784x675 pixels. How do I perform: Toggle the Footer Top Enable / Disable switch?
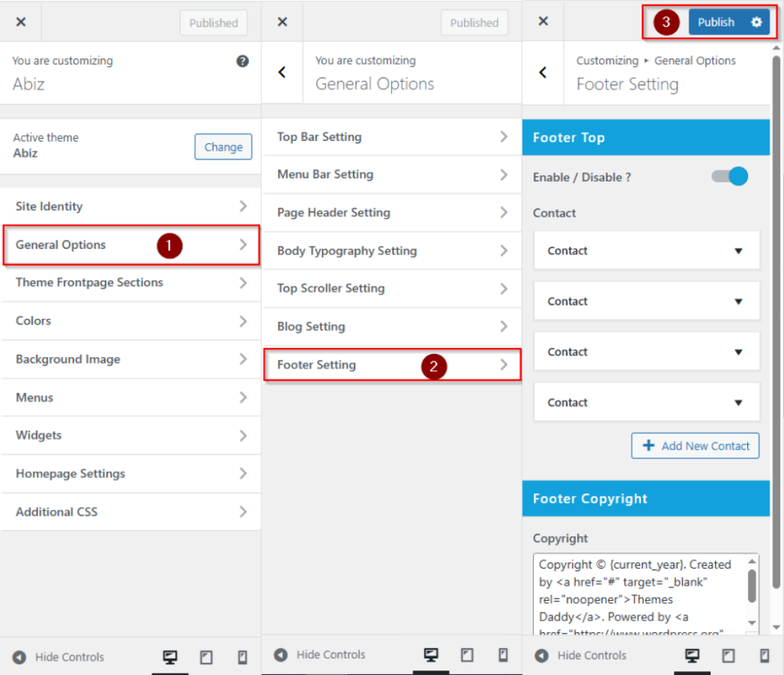click(x=730, y=177)
